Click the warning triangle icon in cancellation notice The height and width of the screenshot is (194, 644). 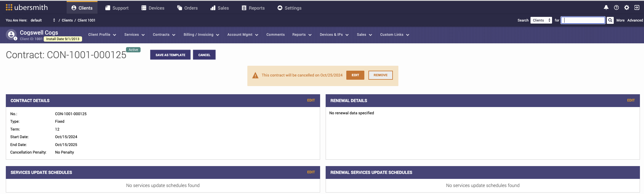[255, 76]
